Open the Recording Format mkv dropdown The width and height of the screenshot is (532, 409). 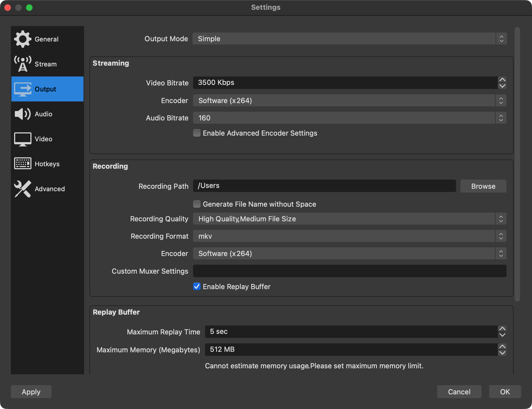(349, 236)
